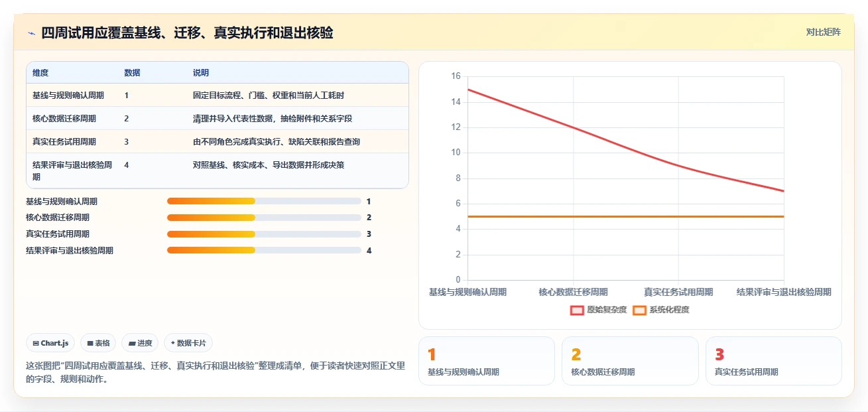868x412 pixels.
Task: Click the orange 系统化程度 legend swatch
Action: (639, 310)
